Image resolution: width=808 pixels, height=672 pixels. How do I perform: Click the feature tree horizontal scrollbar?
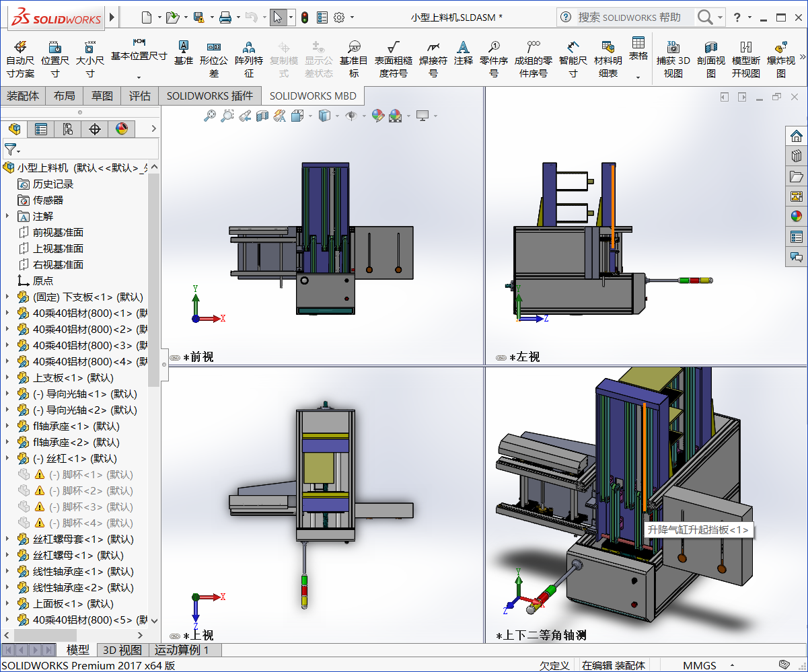click(x=45, y=635)
